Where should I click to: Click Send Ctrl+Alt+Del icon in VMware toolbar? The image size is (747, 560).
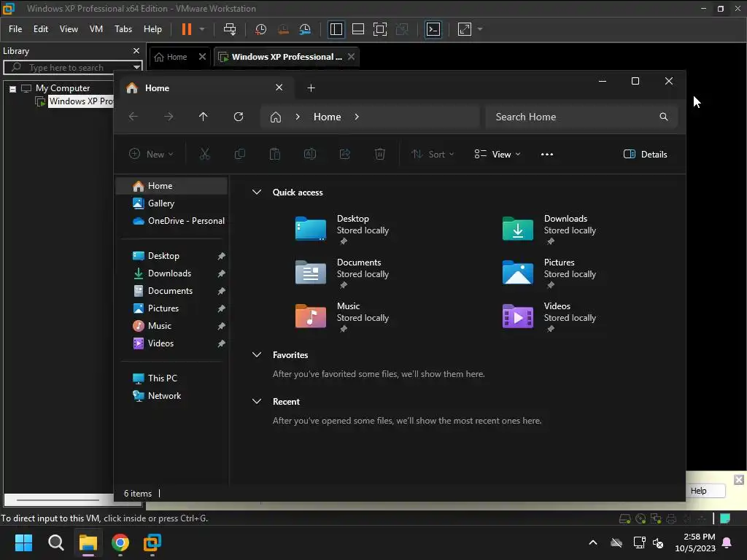point(230,29)
